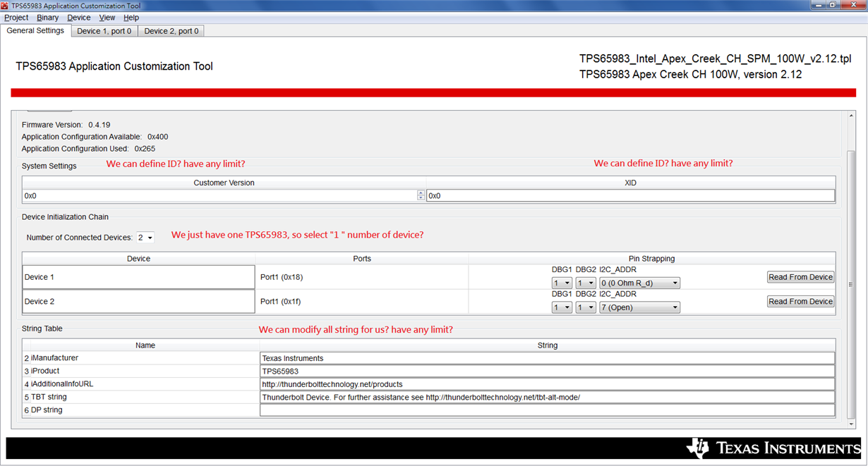Click the Device 1 name field
The image size is (868, 466).
coord(138,277)
